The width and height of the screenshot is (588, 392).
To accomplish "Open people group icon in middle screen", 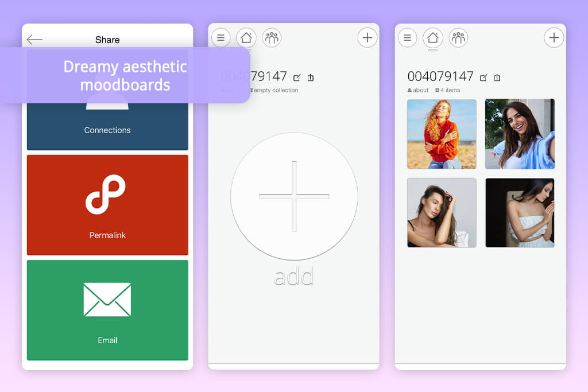I will pyautogui.click(x=272, y=38).
